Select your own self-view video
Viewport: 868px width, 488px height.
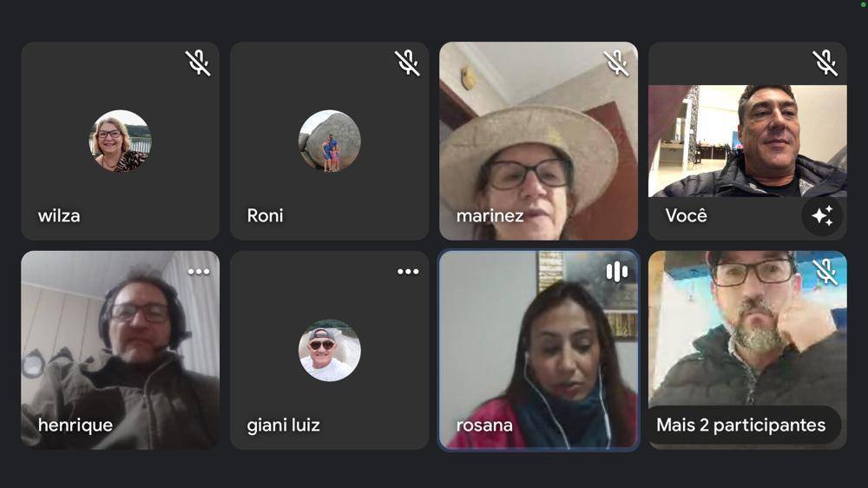747,141
